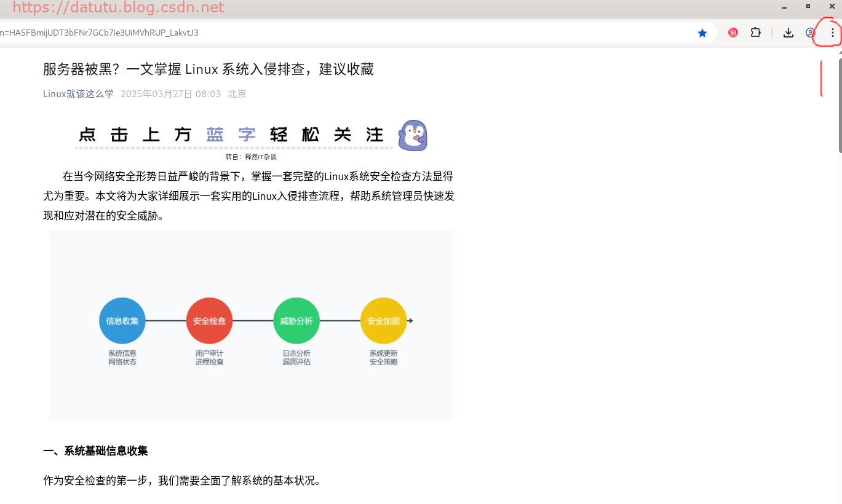Image resolution: width=842 pixels, height=504 pixels.
Task: Open the Extensions puzzle piece menu
Action: (x=755, y=33)
